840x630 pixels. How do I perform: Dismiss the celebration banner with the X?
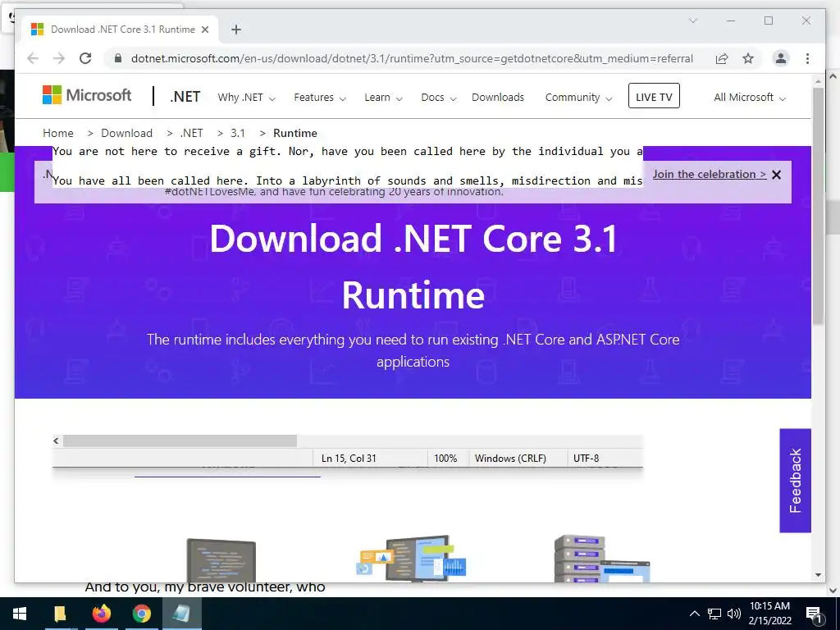776,175
